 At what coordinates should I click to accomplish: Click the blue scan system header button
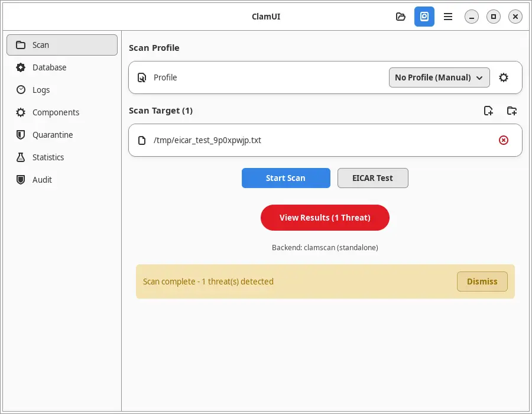tap(424, 17)
